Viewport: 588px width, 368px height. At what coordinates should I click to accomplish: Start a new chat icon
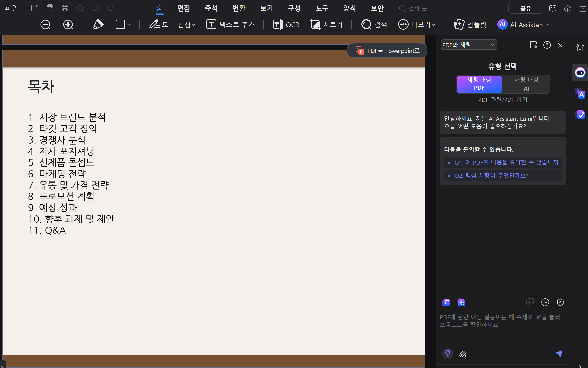(530, 302)
